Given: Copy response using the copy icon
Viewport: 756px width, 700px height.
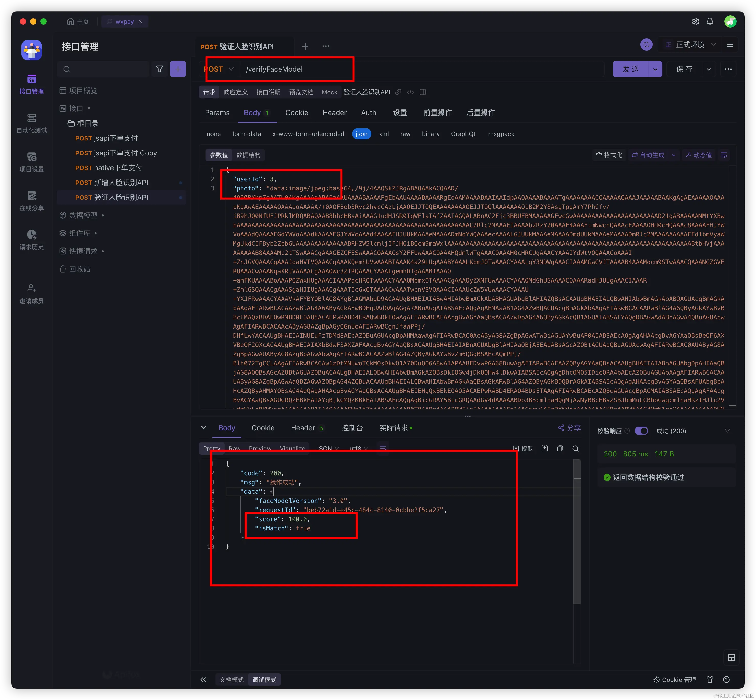Looking at the screenshot, I should [560, 448].
